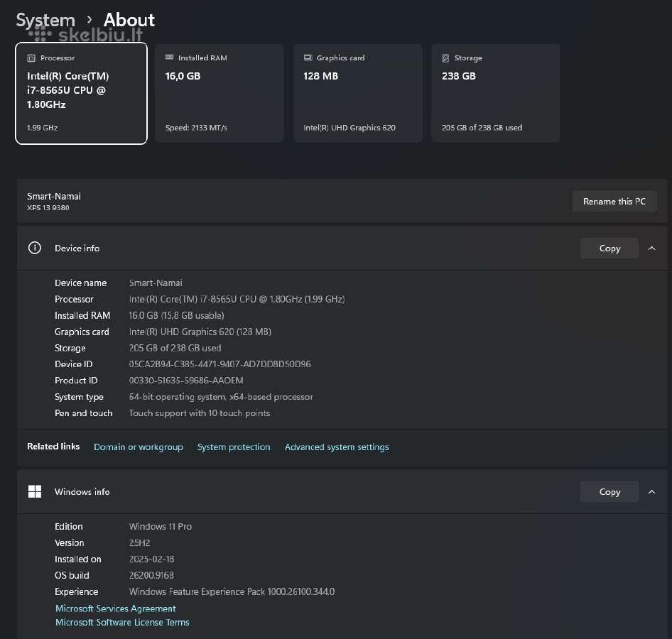Copy the Device info details
Screen dimensions: 672x639
[x=609, y=248]
